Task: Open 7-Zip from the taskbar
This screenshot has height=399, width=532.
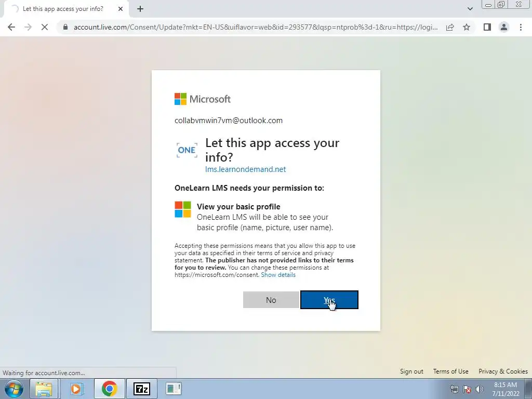Action: pyautogui.click(x=142, y=389)
